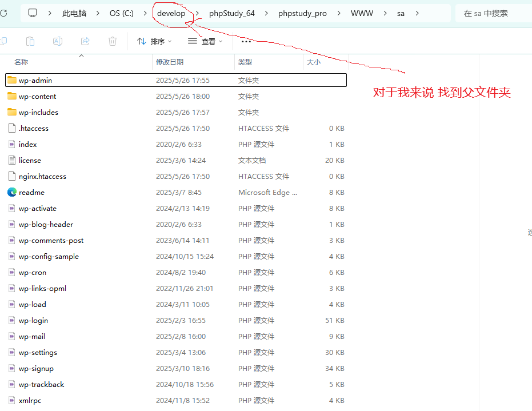Expand chevron after phpstudy_pro in breadcrumb
532x411 pixels.
coord(339,13)
